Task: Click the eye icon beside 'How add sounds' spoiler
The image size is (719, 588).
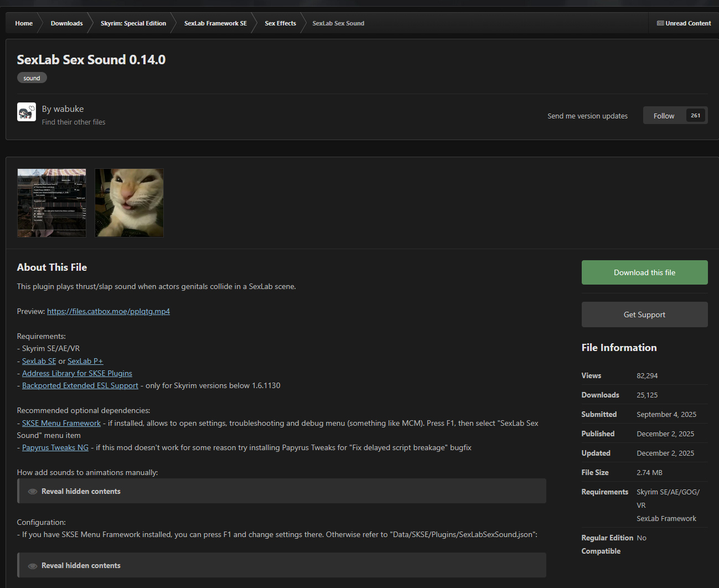Action: click(x=33, y=492)
